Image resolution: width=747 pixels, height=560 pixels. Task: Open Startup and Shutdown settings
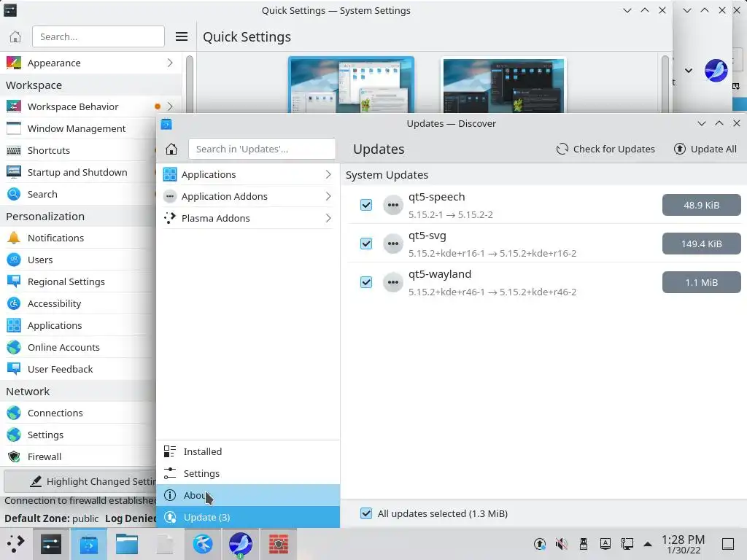(x=79, y=172)
